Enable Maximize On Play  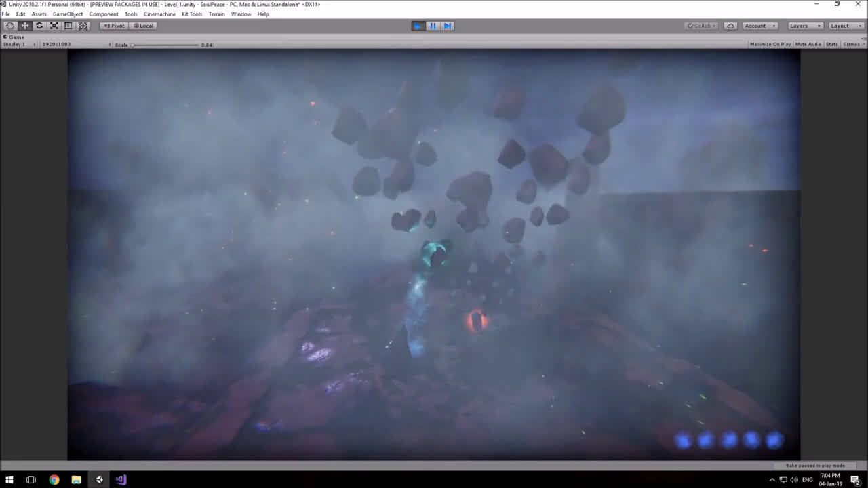point(770,44)
